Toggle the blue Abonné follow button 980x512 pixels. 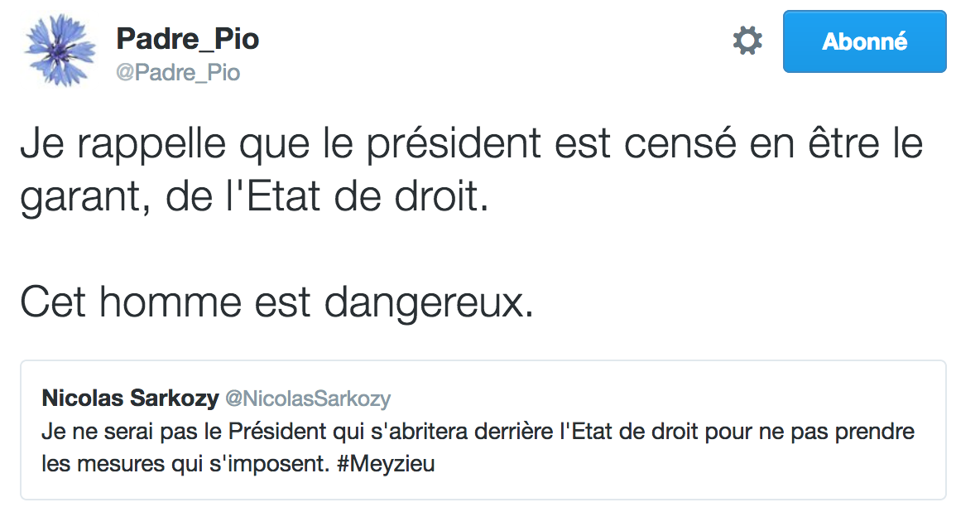(864, 41)
